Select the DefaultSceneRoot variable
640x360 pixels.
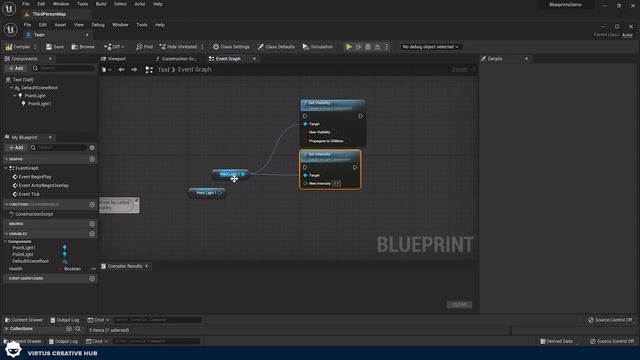[x=30, y=261]
